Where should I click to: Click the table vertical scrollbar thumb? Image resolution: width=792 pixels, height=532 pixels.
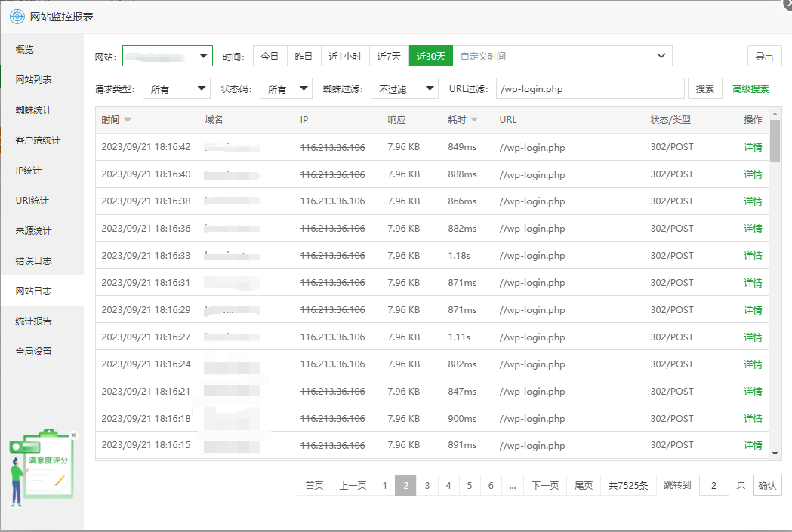click(x=775, y=141)
